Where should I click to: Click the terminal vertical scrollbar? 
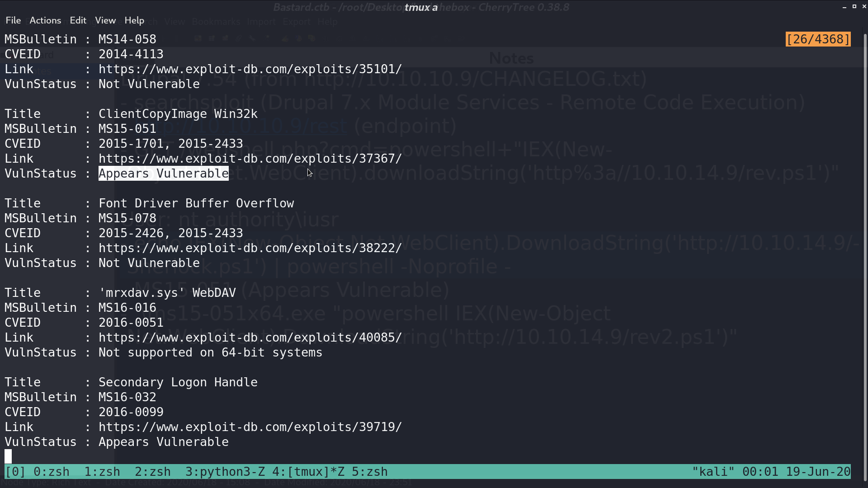(x=865, y=258)
